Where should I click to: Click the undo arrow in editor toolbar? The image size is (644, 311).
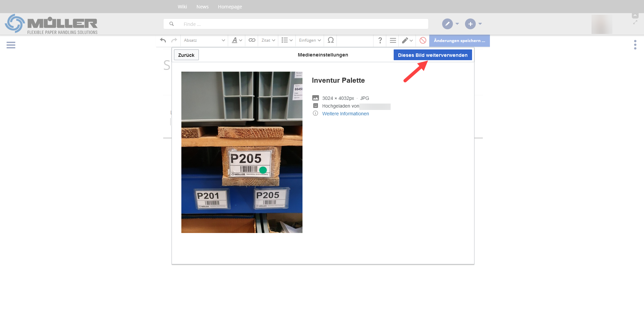pos(163,40)
